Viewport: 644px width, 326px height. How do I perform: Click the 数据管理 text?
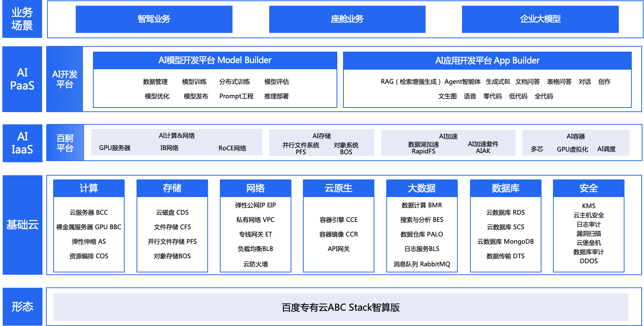point(155,82)
